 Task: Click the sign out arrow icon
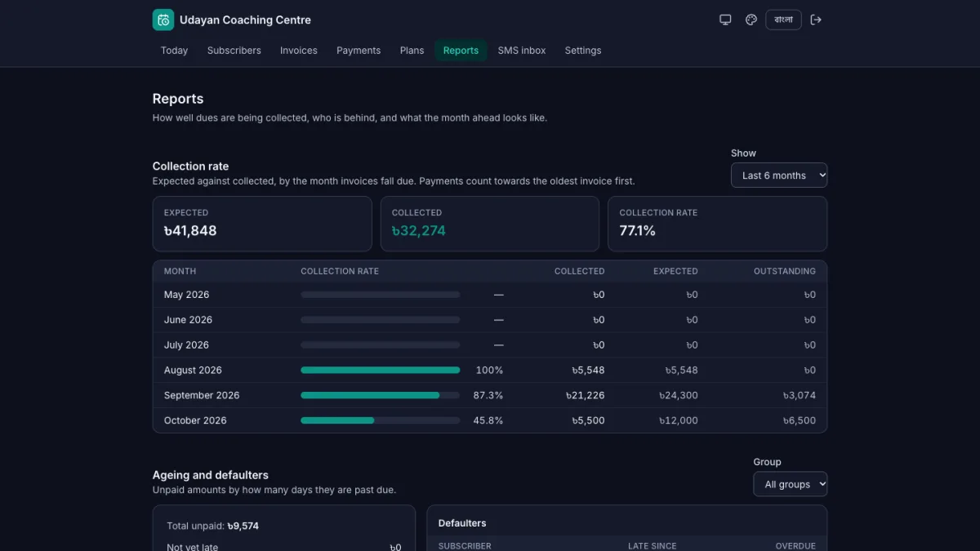pyautogui.click(x=816, y=20)
